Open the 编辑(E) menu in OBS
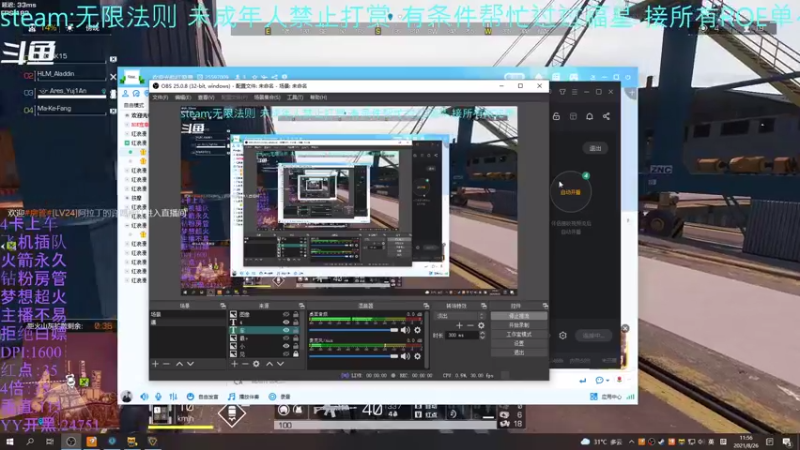Image resolution: width=800 pixels, height=450 pixels. point(183,97)
